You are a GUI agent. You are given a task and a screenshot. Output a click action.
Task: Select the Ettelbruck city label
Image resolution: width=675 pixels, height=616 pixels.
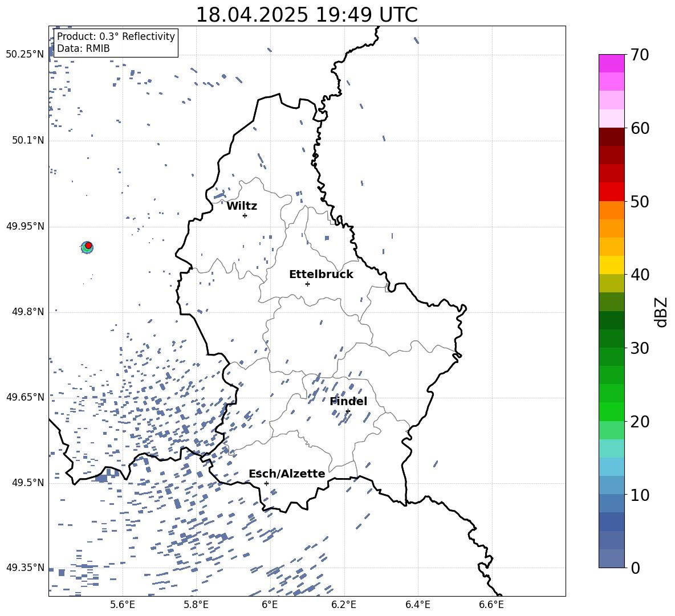(321, 275)
